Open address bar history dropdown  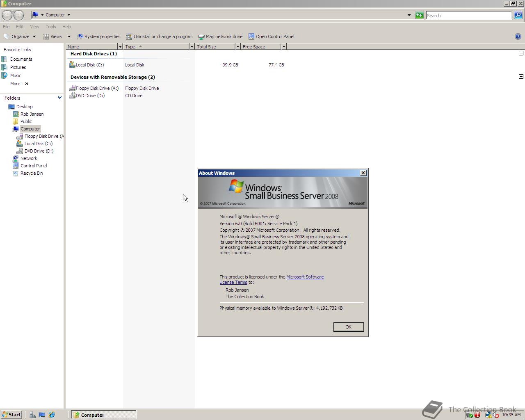[409, 15]
